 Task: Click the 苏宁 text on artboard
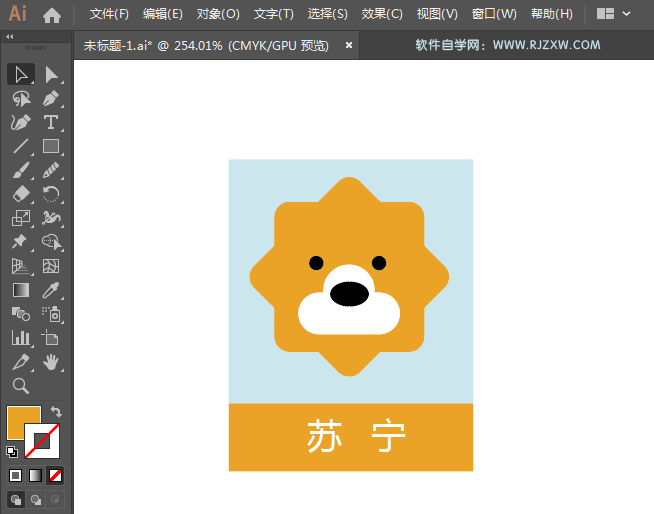point(356,436)
